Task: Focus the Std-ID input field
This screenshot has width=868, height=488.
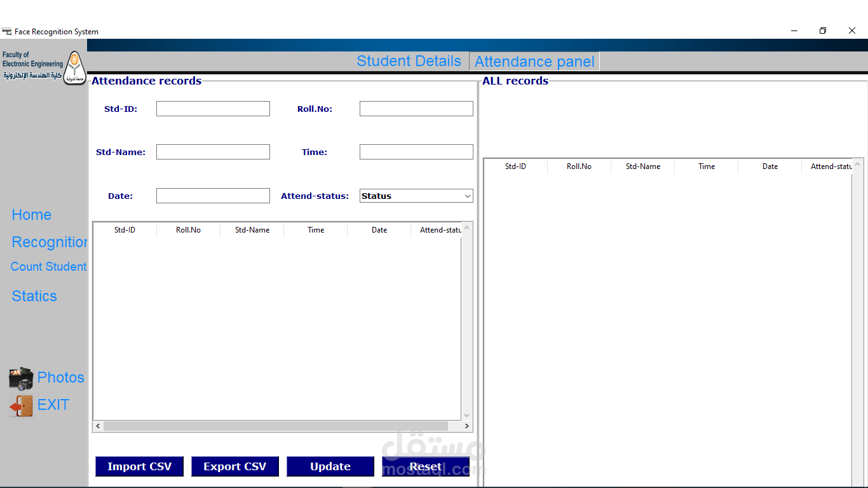Action: click(213, 109)
